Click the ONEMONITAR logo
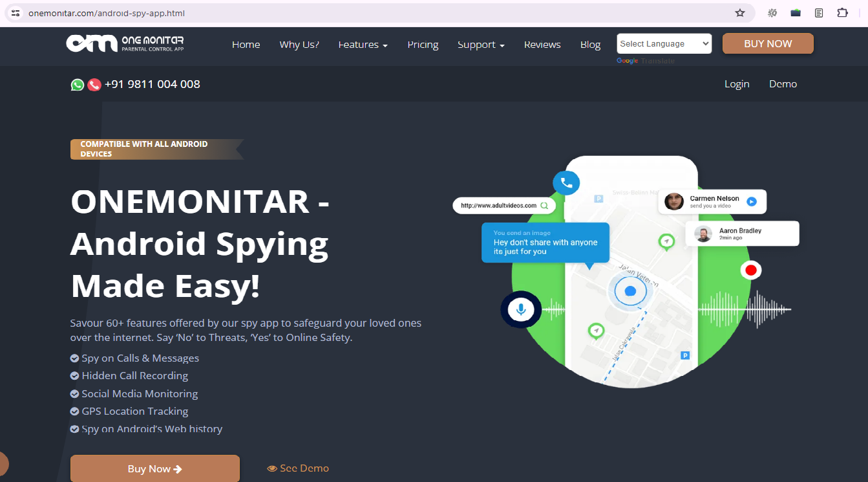The width and height of the screenshot is (868, 482). tap(125, 43)
